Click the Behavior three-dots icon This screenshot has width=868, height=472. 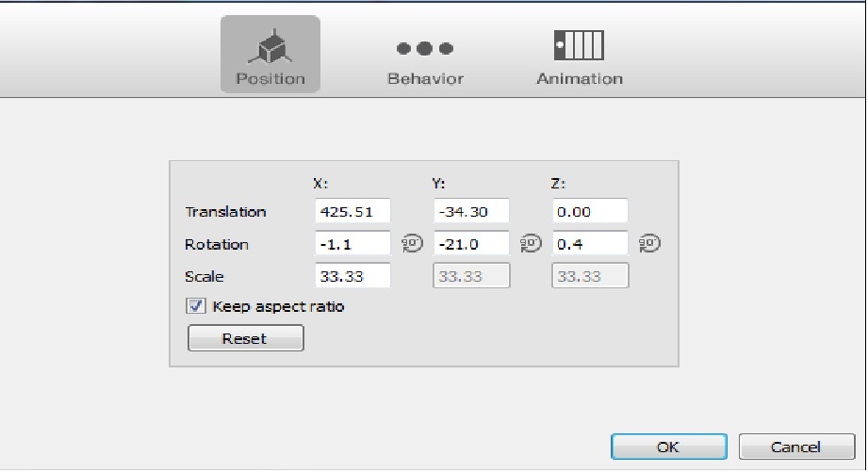[x=425, y=48]
